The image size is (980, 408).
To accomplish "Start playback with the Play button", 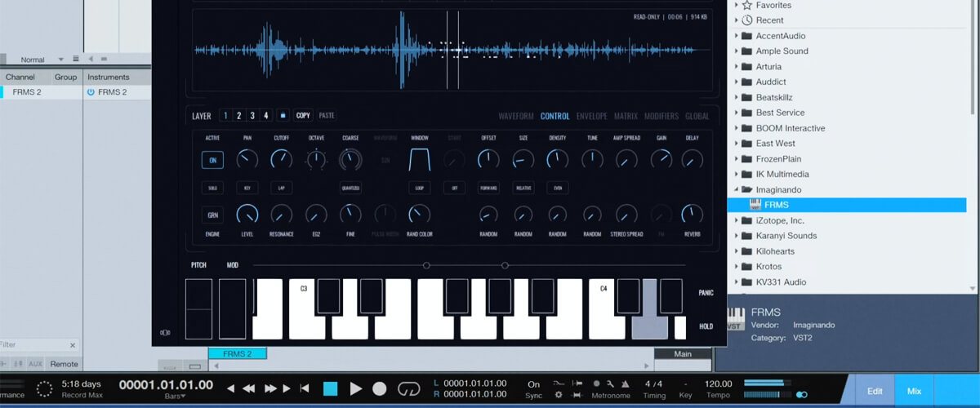I will (x=355, y=388).
